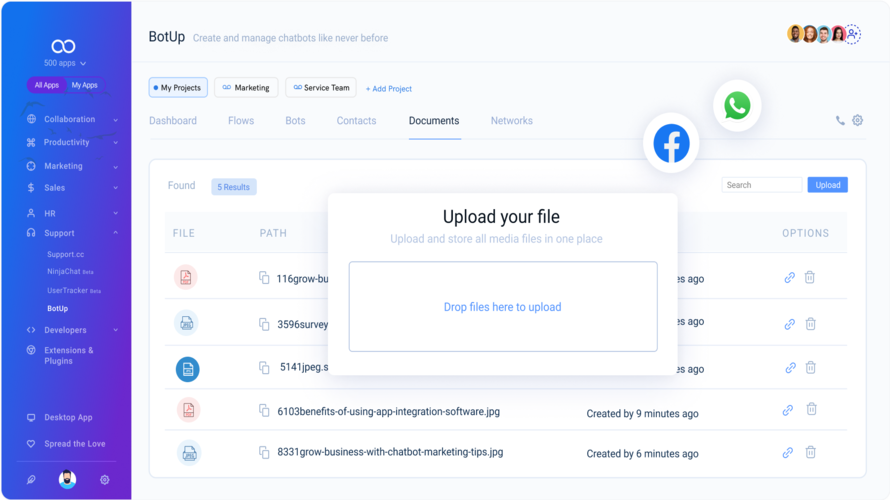890x500 pixels.
Task: Click the Support headset icon
Action: click(x=31, y=233)
